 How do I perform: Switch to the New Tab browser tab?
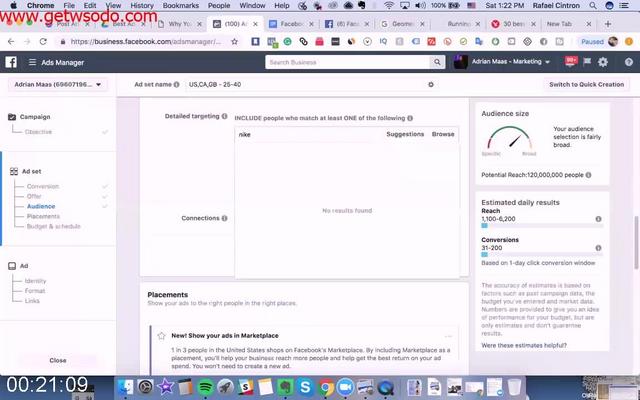(x=569, y=24)
